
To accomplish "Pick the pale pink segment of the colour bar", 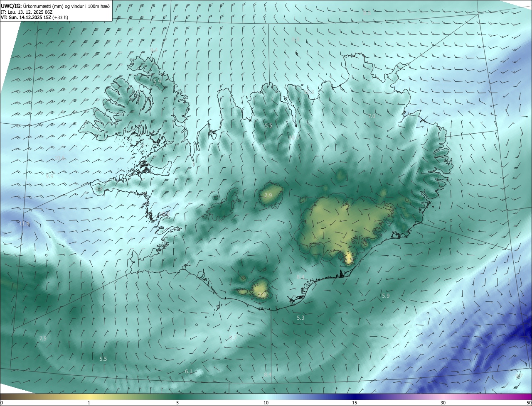I will pyautogui.click(x=443, y=396).
